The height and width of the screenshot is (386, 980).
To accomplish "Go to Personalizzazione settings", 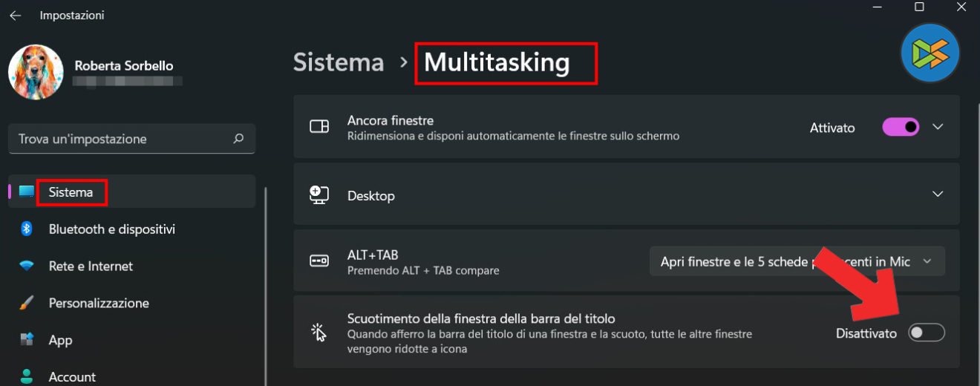I will pos(99,303).
